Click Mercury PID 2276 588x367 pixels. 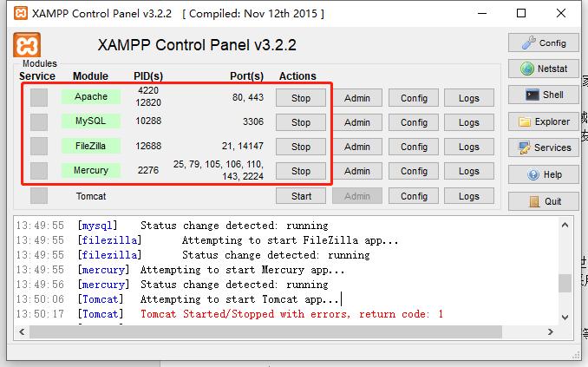pyautogui.click(x=148, y=170)
